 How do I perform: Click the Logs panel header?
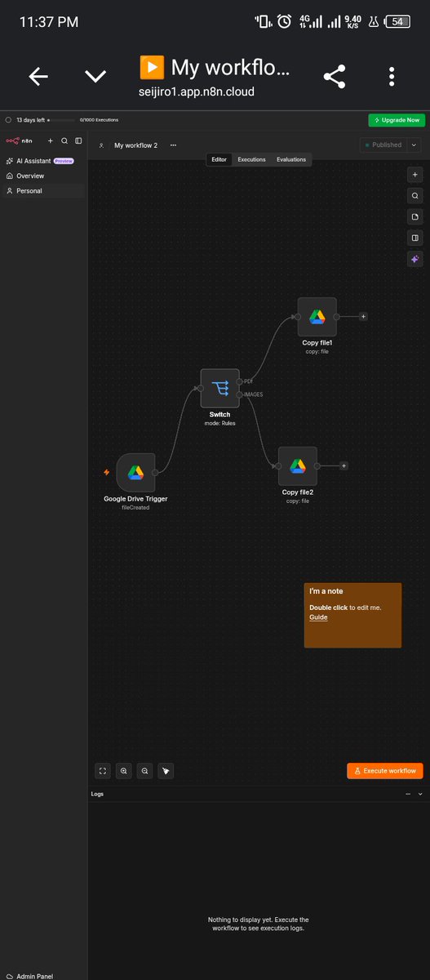click(257, 794)
